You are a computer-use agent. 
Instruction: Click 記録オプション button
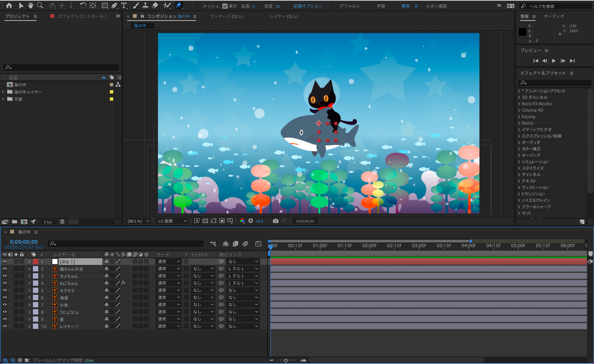click(x=308, y=6)
